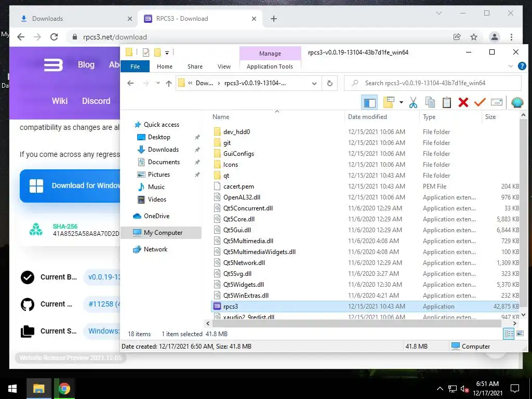The image size is (532, 399).
Task: Click Properties icon in quick access toolbar
Action: [x=146, y=52]
